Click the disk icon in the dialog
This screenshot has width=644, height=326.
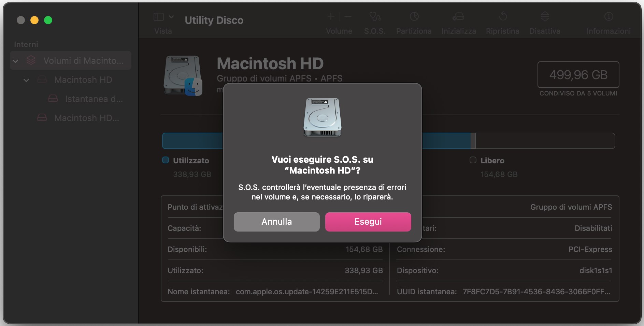(x=322, y=117)
